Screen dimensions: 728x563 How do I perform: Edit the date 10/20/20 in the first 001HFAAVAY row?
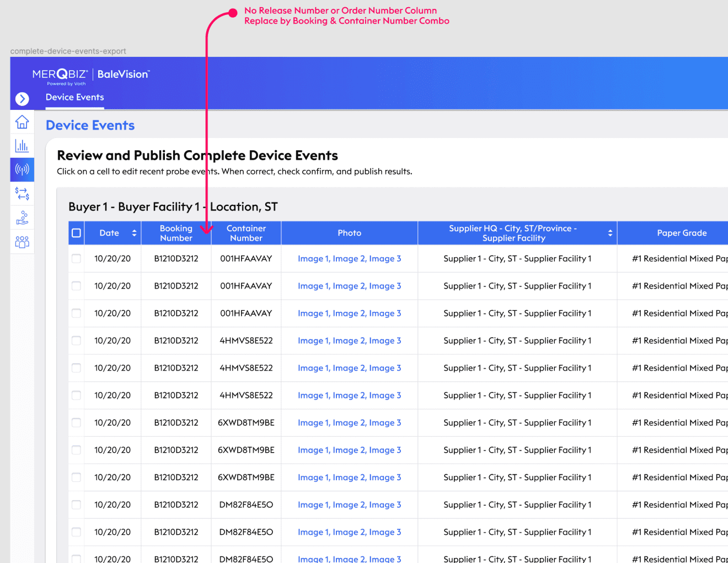tap(113, 258)
